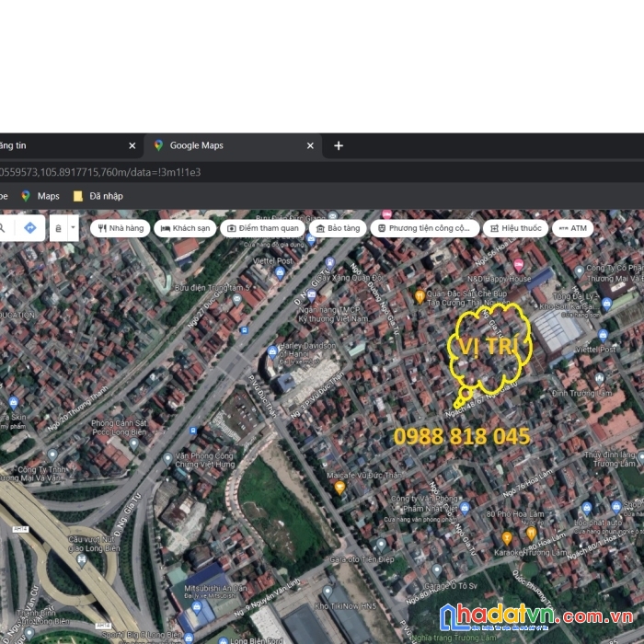Open a new browser tab
The width and height of the screenshot is (644, 644).
pos(339,145)
